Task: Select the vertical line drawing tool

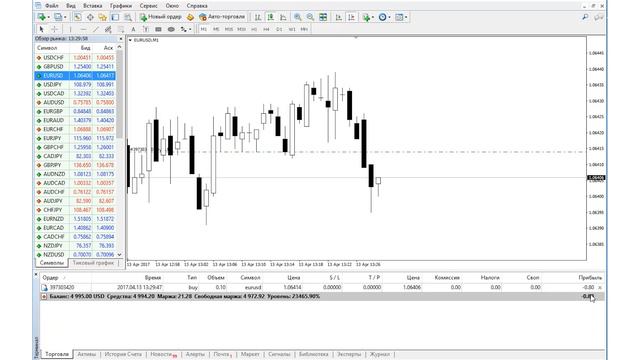Action: pyautogui.click(x=70, y=29)
